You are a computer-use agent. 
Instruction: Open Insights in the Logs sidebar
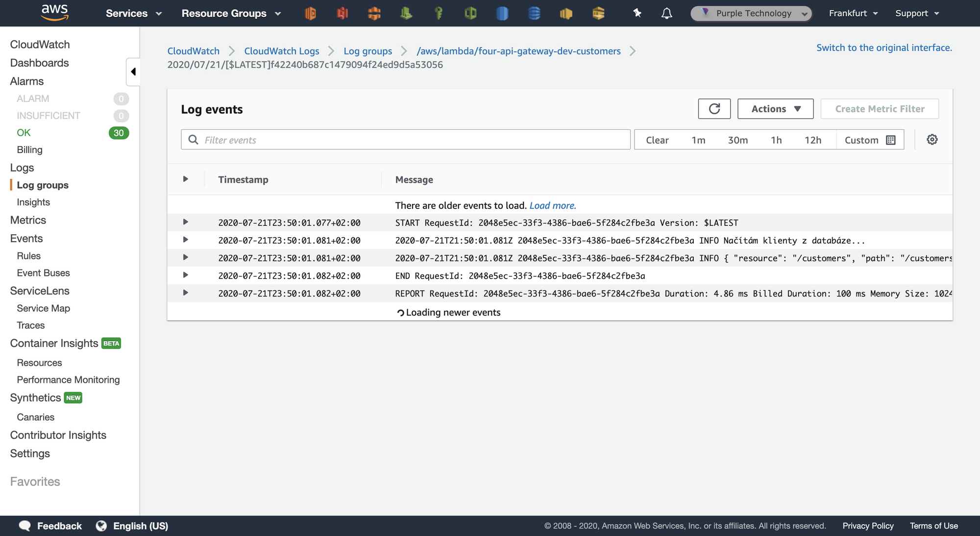coord(33,202)
